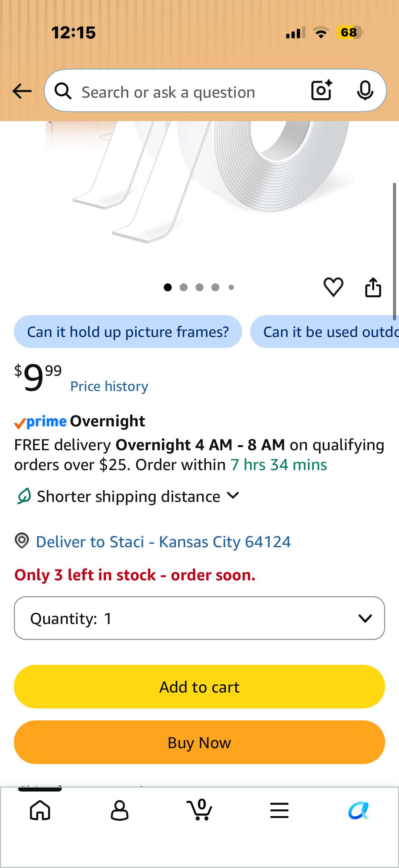Open the Home tab
The image size is (399, 868).
click(x=40, y=810)
